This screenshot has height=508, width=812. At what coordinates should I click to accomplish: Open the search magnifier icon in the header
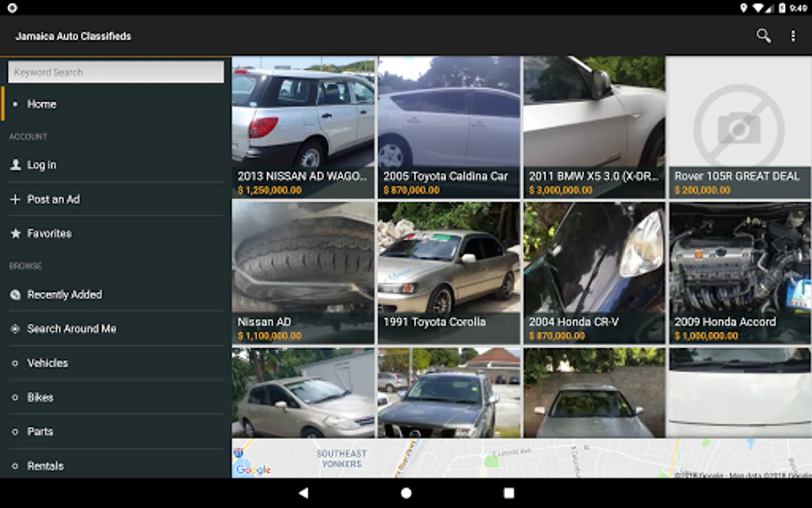763,36
